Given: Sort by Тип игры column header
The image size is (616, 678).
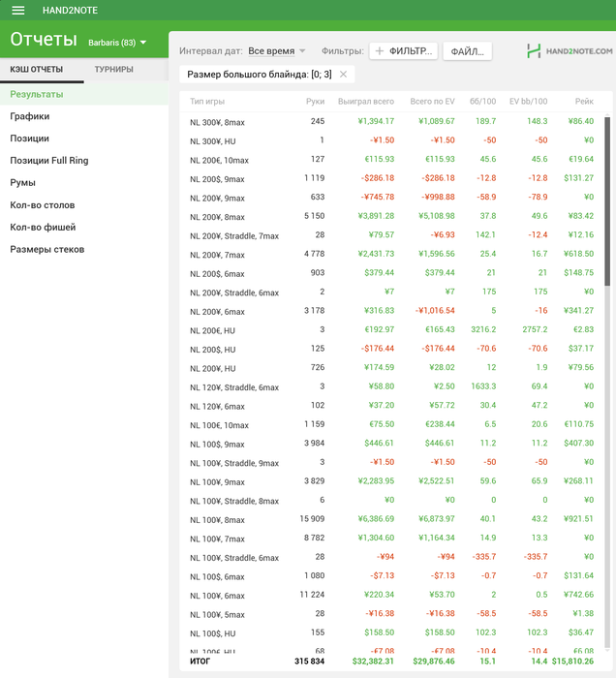Looking at the screenshot, I should pos(207,101).
